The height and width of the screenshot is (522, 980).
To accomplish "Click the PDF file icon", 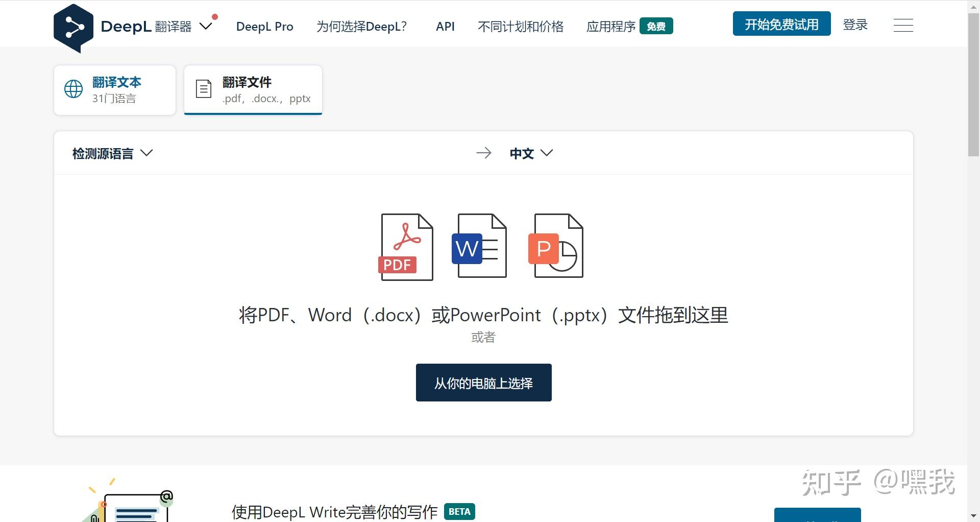I will click(x=406, y=247).
